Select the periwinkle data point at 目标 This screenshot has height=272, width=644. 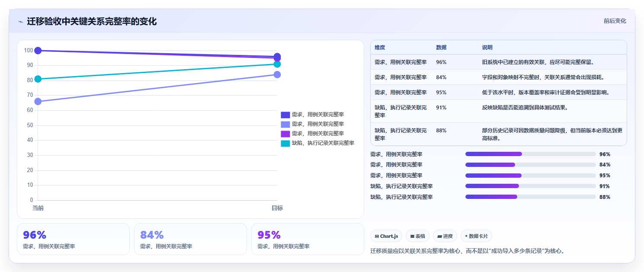coord(277,74)
